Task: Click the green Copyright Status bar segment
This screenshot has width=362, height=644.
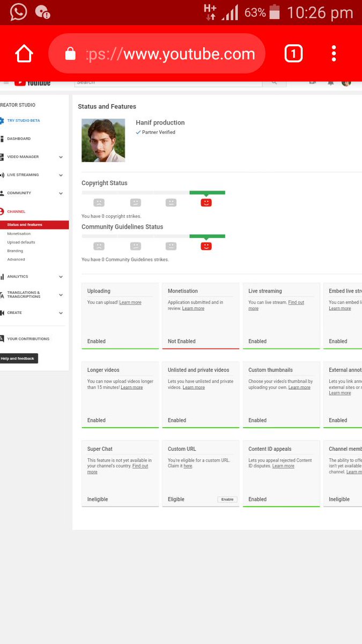Action: (207, 193)
